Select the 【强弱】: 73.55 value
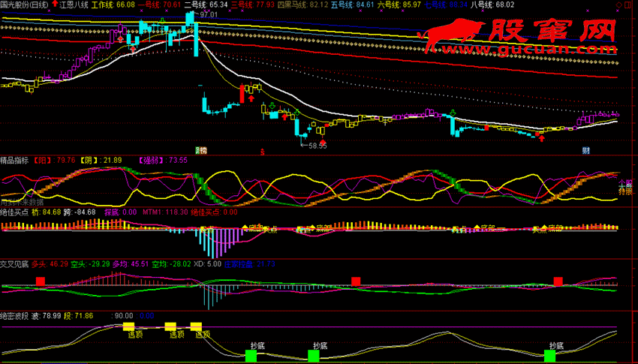638x364 pixels. 163,161
